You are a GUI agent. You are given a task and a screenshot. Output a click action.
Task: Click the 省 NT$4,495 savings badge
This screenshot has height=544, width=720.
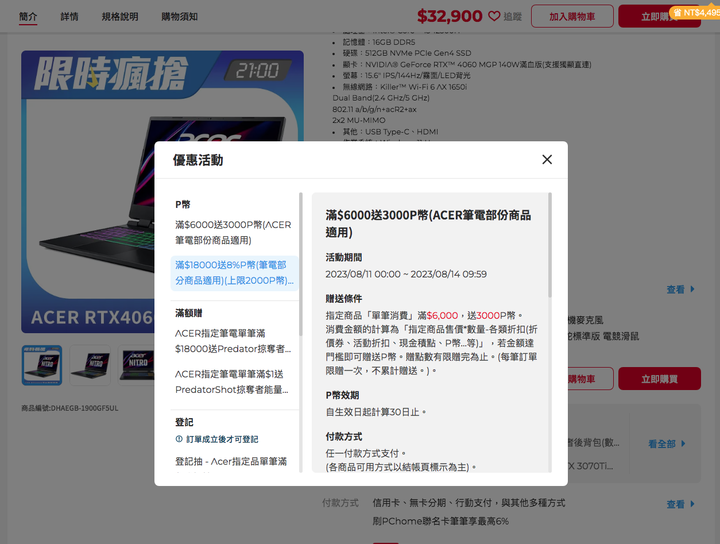coord(696,12)
